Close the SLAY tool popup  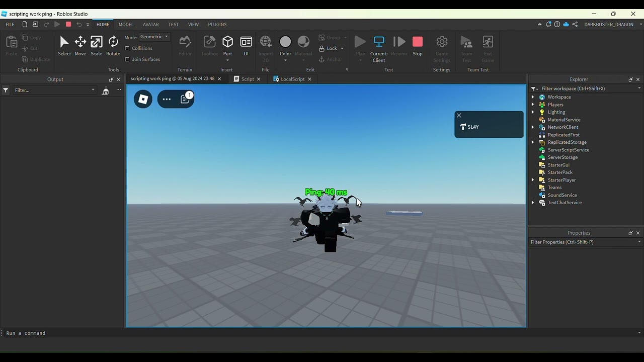(459, 115)
